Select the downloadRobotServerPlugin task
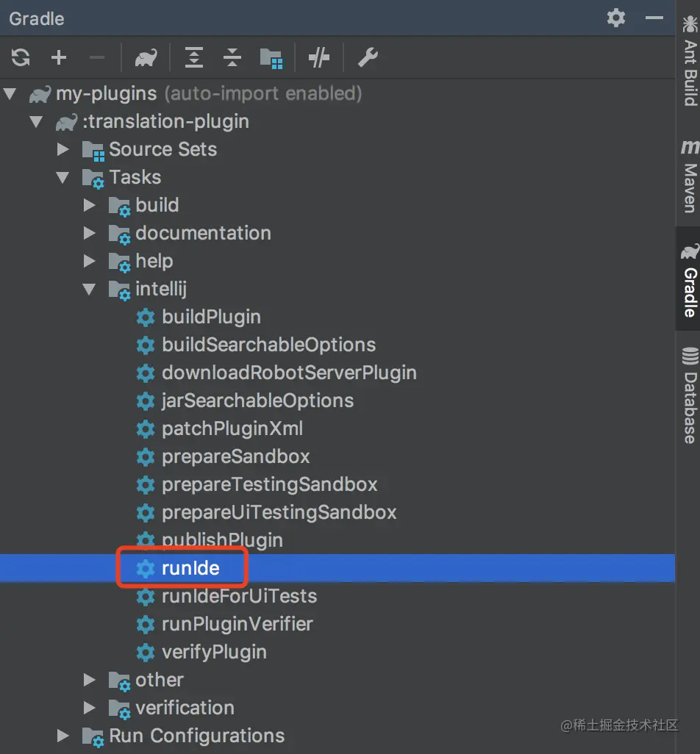 point(289,373)
